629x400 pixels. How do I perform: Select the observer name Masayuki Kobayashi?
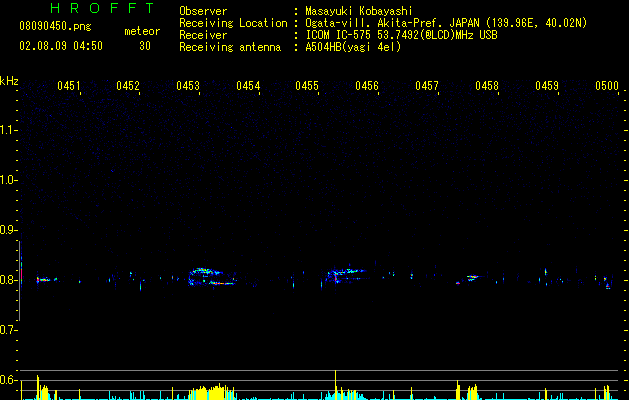tap(359, 11)
